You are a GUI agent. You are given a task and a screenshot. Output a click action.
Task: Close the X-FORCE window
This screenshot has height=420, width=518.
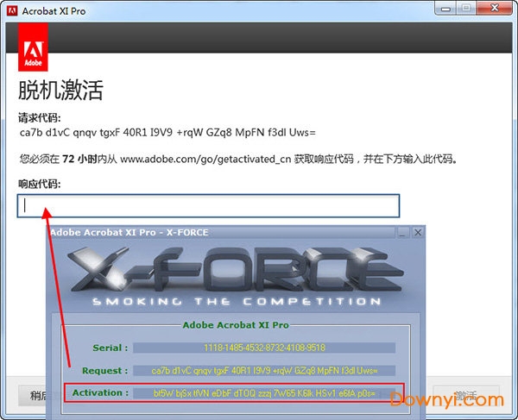pos(418,232)
